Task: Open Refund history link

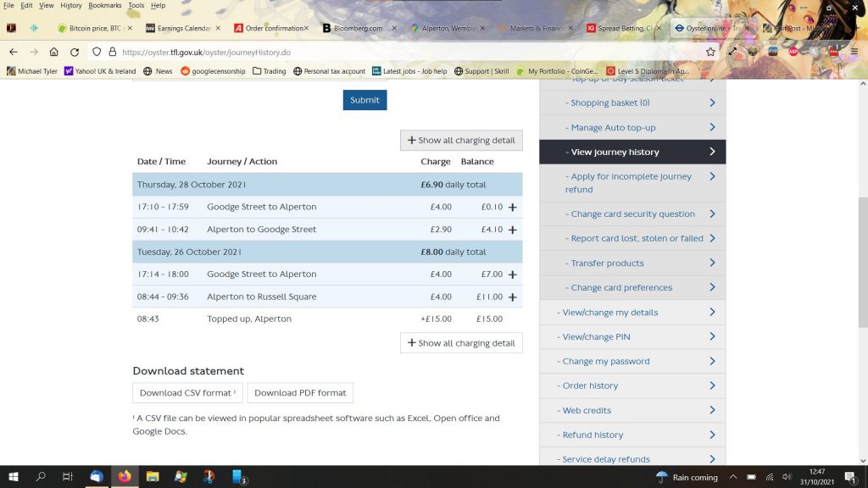Action: click(x=632, y=435)
